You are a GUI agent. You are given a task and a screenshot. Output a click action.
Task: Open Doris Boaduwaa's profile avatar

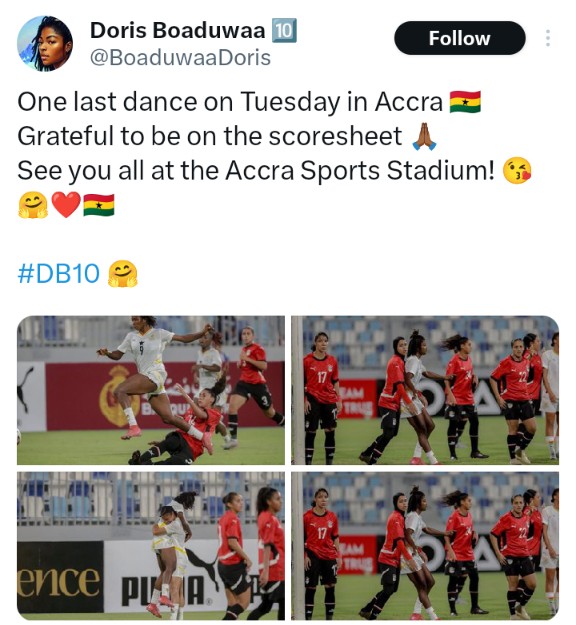pyautogui.click(x=45, y=44)
